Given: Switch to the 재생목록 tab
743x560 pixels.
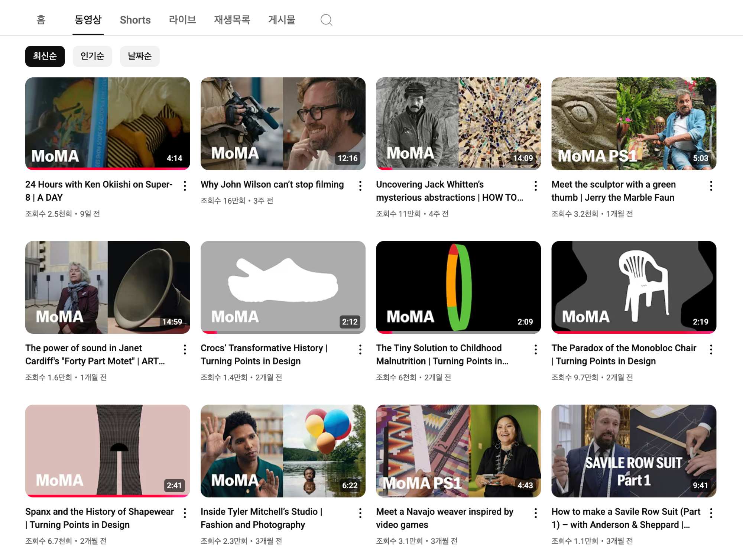Looking at the screenshot, I should (232, 20).
